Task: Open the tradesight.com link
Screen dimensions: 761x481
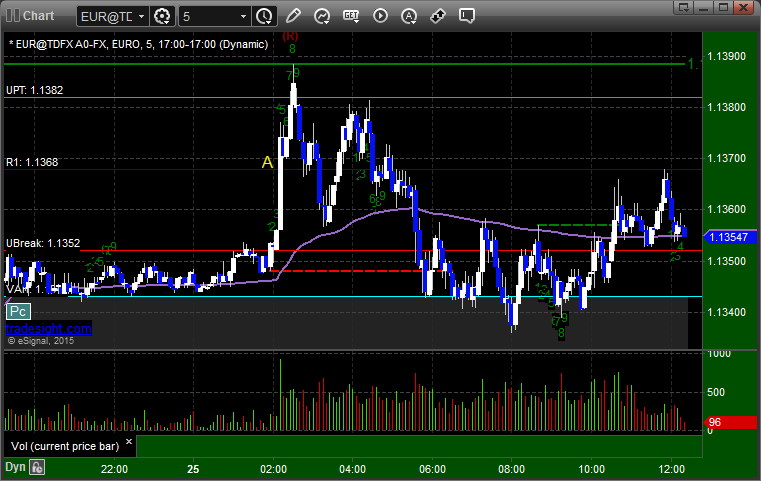Action: tap(48, 328)
